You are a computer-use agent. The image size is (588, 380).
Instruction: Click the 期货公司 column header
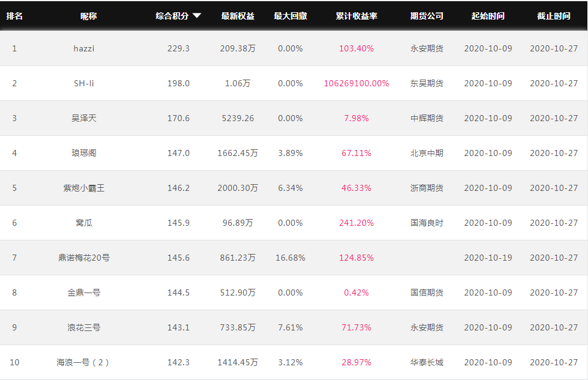(426, 16)
